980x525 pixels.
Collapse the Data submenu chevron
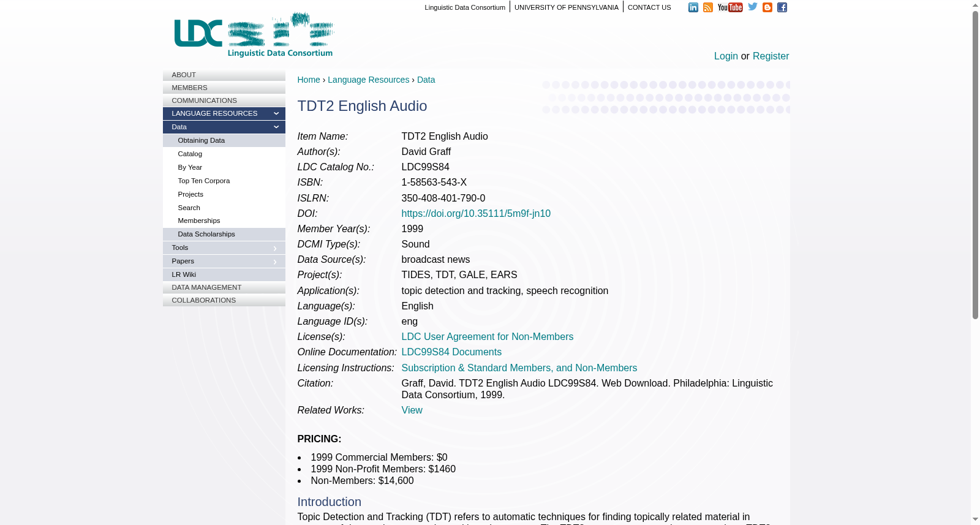276,127
